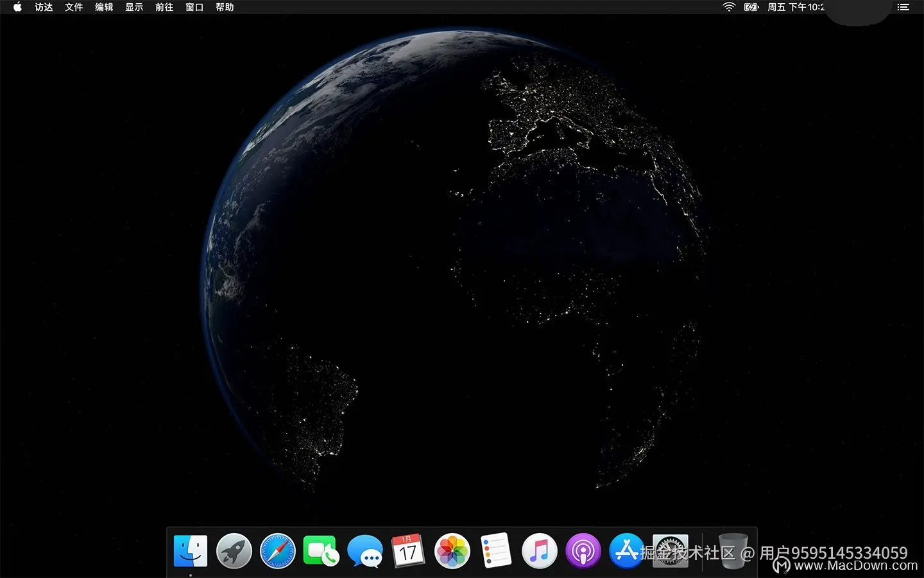Launch Podcasts from the Dock
The width and height of the screenshot is (924, 578).
pos(583,551)
